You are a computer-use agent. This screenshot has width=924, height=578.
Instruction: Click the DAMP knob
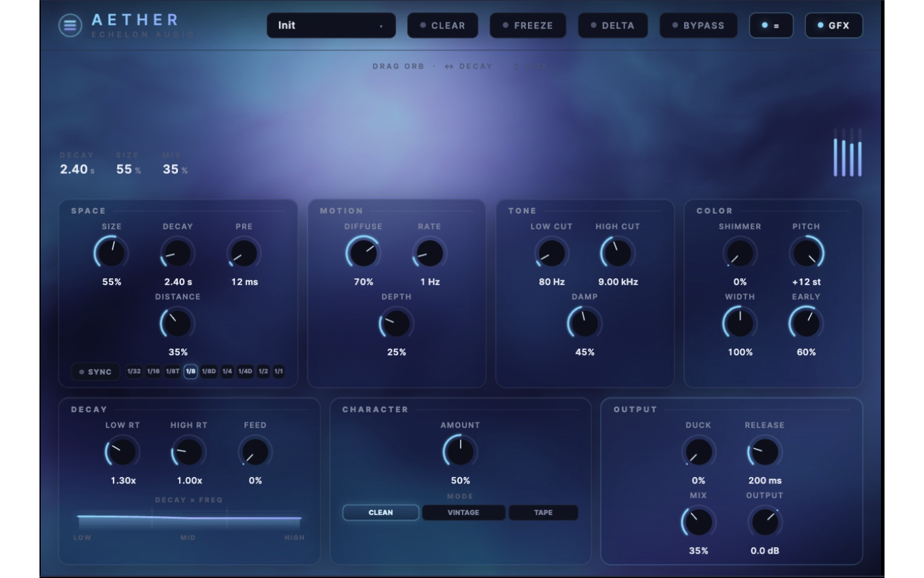[585, 323]
